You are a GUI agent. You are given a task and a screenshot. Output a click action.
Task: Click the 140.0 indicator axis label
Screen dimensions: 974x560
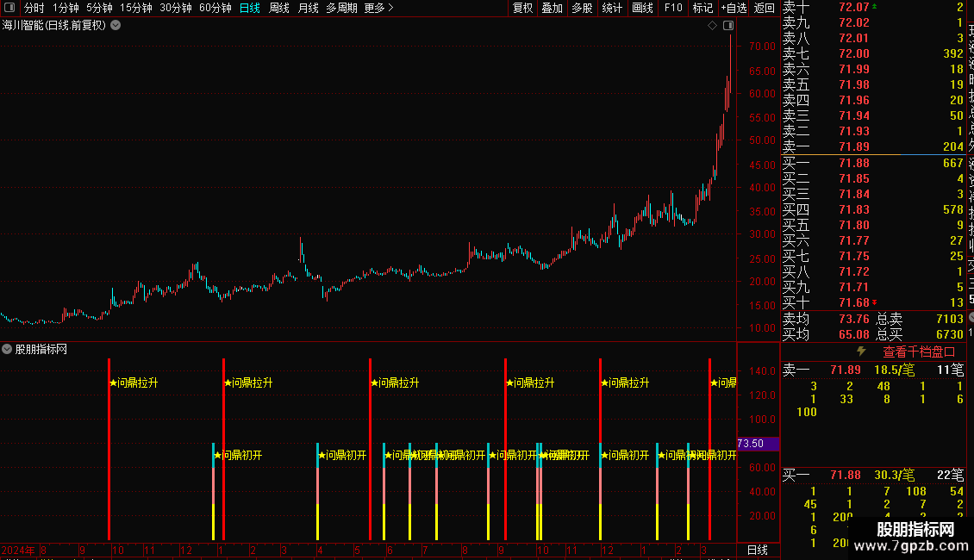762,370
